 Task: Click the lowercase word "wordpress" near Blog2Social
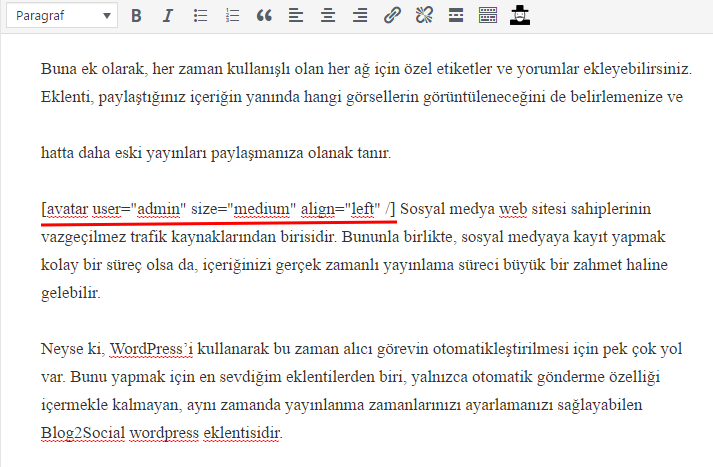click(164, 433)
